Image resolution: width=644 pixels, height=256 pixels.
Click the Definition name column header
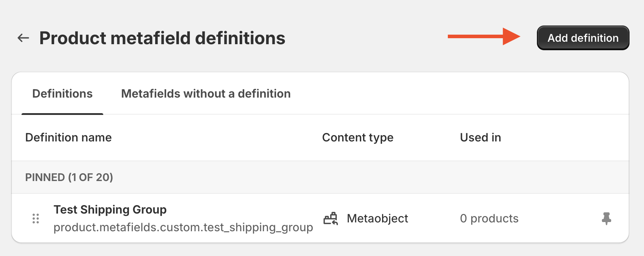68,138
